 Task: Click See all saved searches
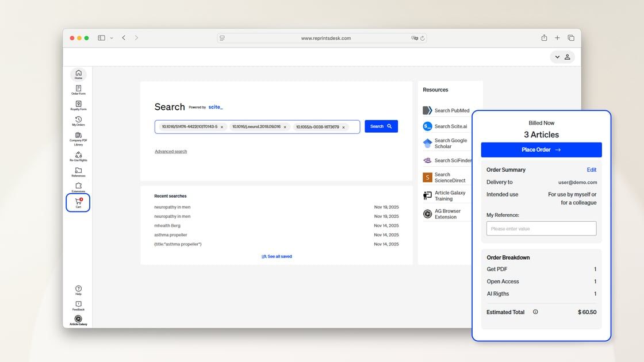[277, 256]
